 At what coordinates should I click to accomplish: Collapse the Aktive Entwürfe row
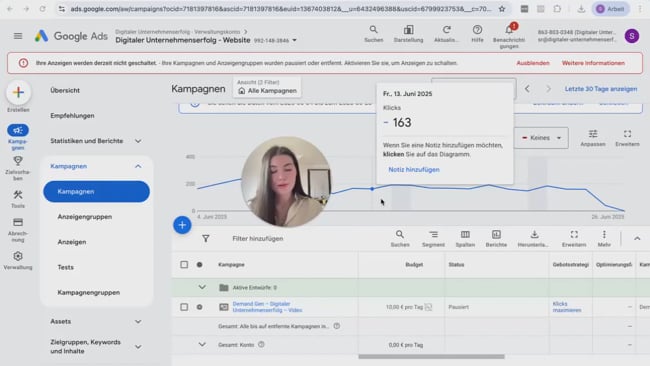coord(202,287)
